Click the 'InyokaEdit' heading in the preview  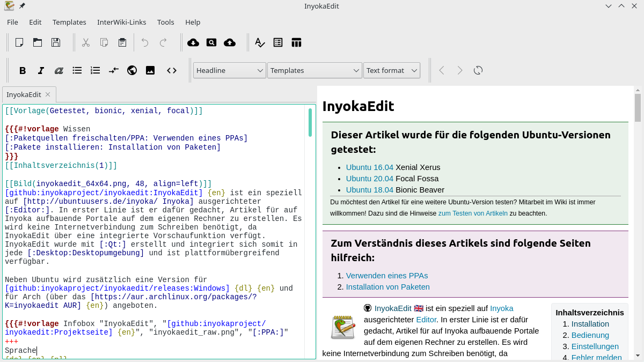point(358,106)
